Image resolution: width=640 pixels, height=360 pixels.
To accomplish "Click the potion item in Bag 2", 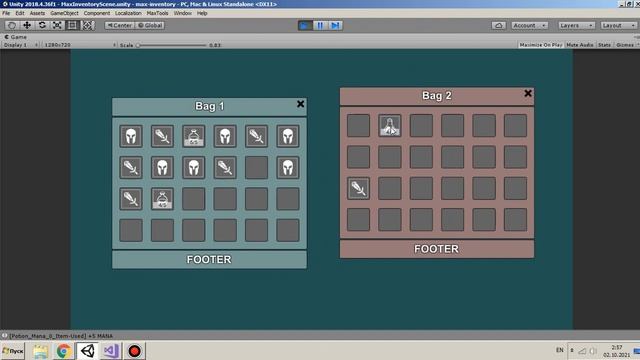I will (x=390, y=125).
